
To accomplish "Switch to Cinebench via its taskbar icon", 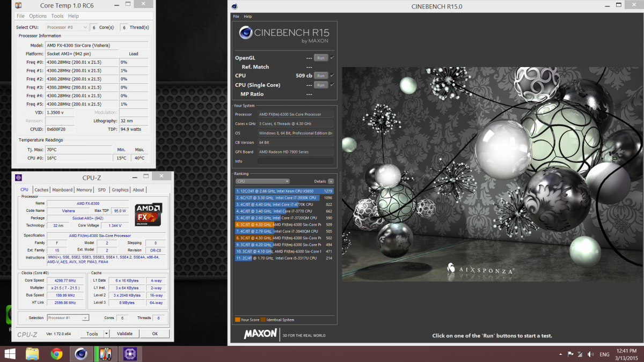I will (x=81, y=353).
